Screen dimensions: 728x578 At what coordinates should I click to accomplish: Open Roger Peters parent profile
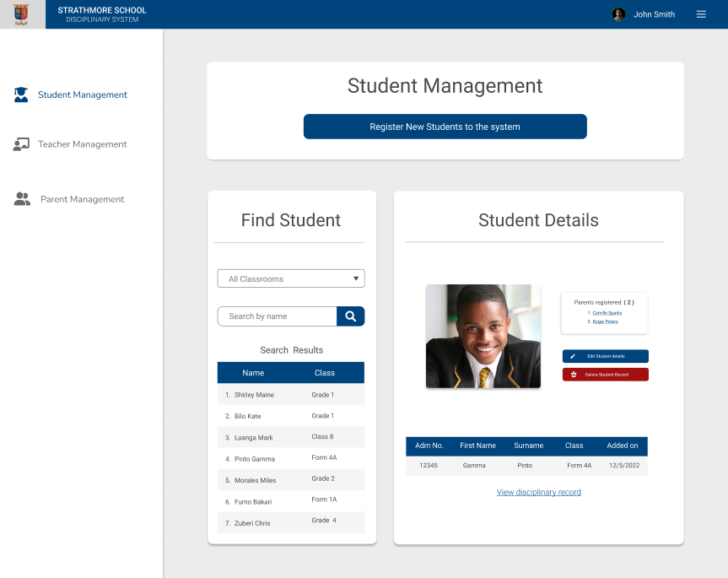click(604, 321)
